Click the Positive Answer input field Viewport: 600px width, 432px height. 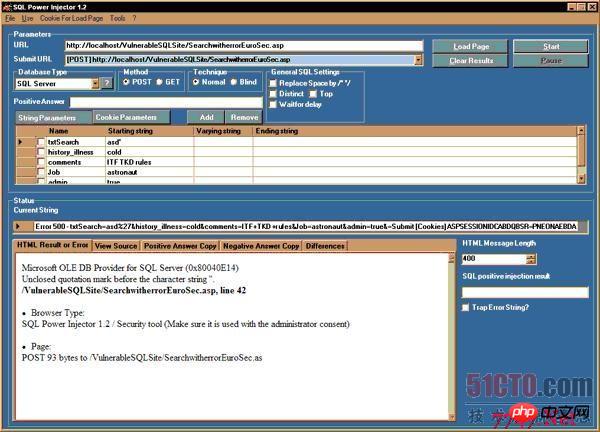pyautogui.click(x=166, y=102)
